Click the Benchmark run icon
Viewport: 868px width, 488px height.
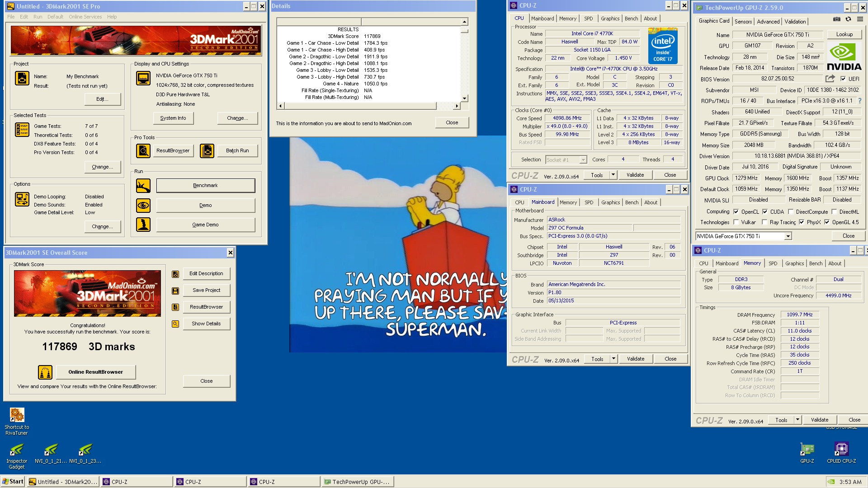click(x=143, y=185)
